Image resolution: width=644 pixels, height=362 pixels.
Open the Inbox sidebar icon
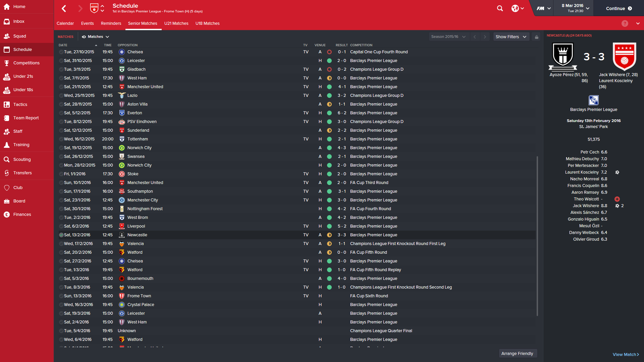click(x=7, y=21)
